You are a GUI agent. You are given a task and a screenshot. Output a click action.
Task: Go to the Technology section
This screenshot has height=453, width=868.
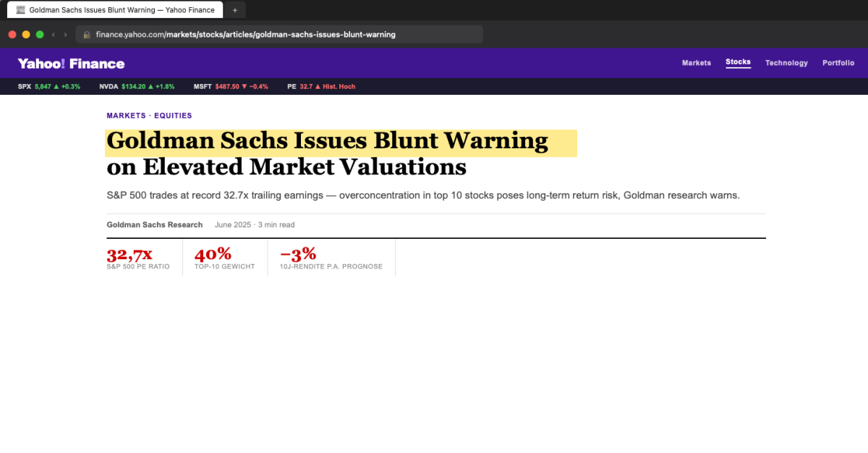(786, 63)
